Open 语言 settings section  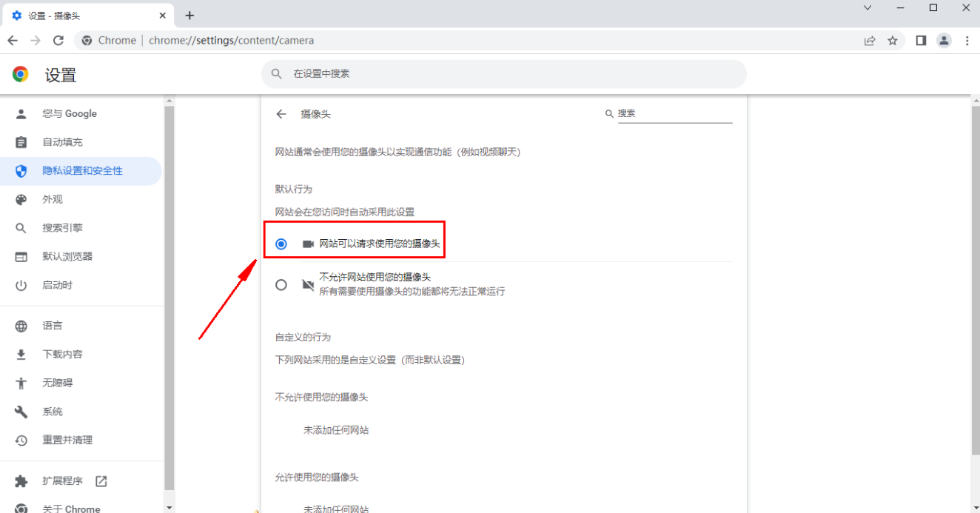coord(81,326)
